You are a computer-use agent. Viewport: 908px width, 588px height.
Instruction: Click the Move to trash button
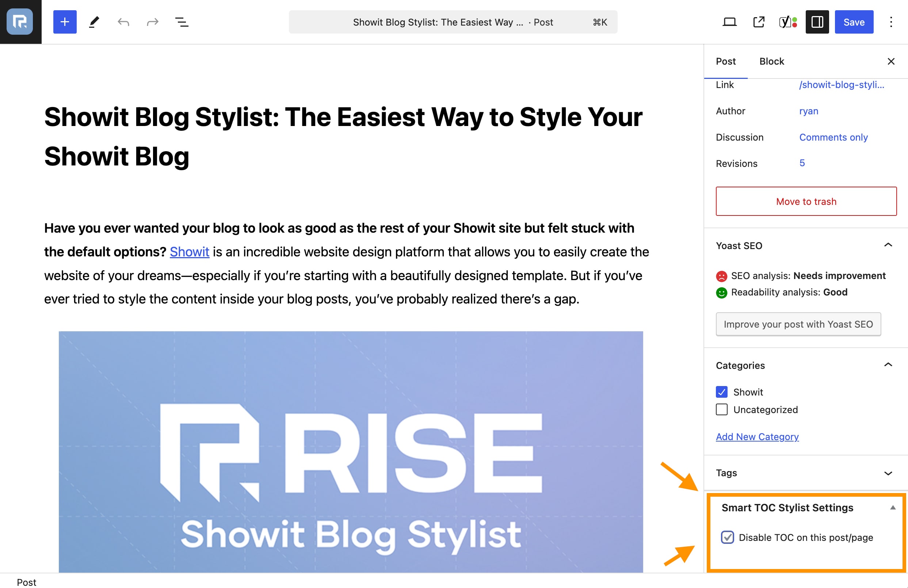[806, 202]
